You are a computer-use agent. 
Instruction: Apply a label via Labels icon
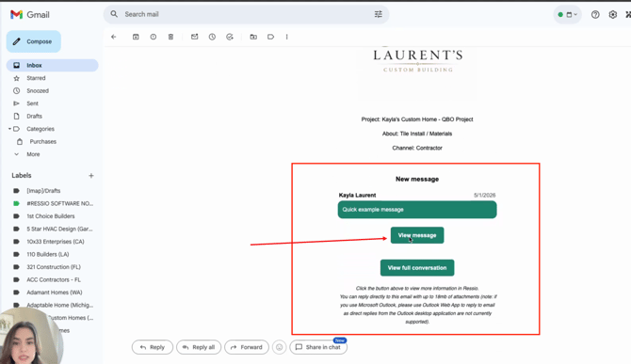point(271,37)
